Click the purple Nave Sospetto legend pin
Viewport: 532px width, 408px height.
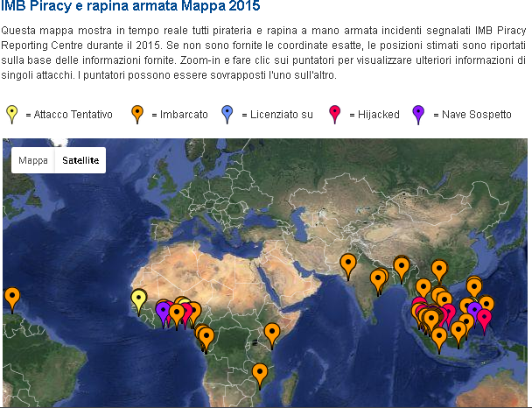[418, 115]
